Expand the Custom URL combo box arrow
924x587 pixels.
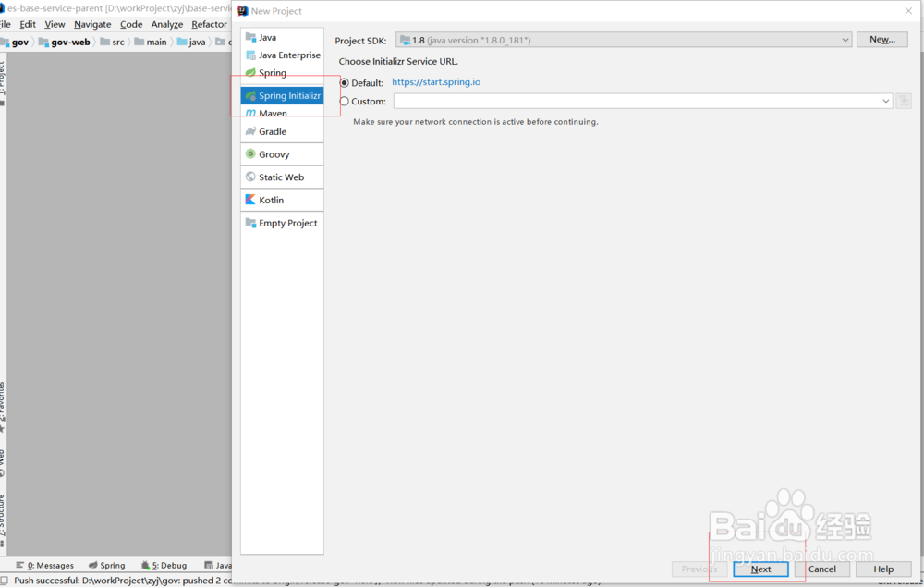click(885, 102)
